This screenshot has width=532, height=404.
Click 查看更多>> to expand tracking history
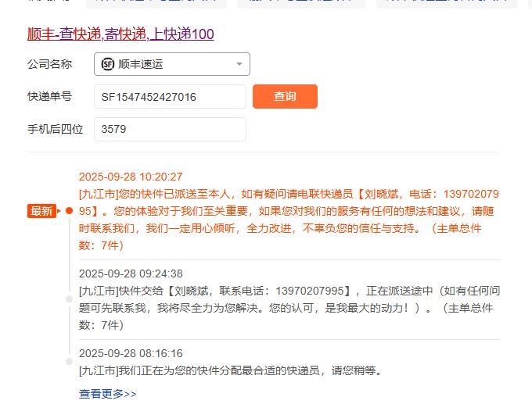(x=108, y=394)
